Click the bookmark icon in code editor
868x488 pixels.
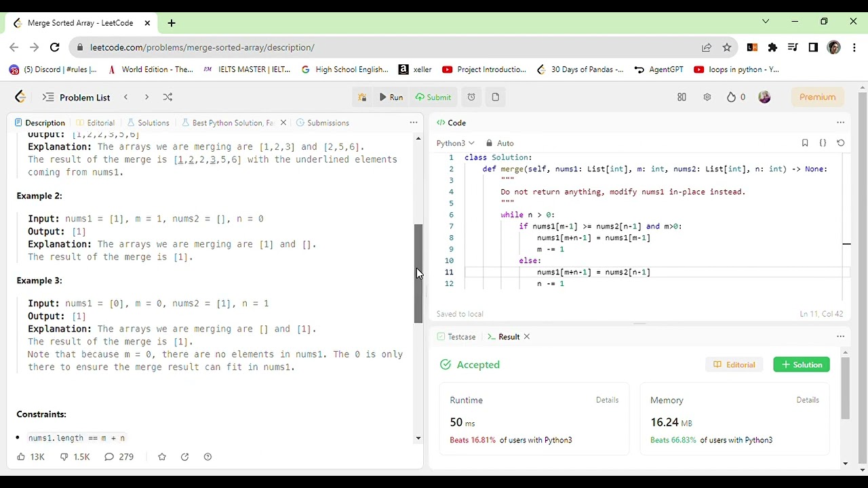click(805, 143)
